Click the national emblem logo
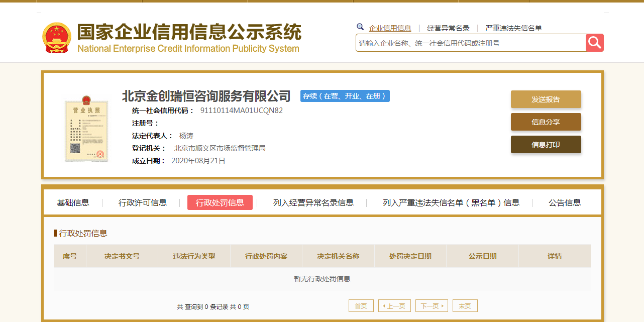 point(57,38)
